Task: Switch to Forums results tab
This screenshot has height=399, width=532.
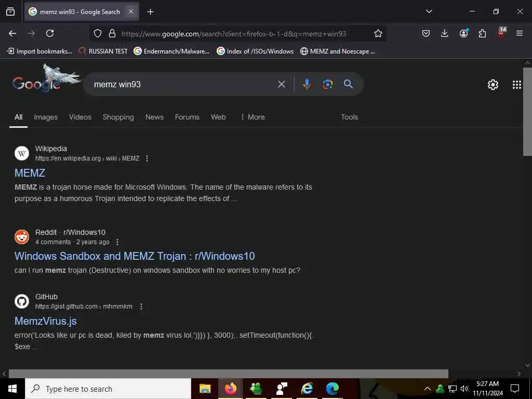Action: point(187,117)
